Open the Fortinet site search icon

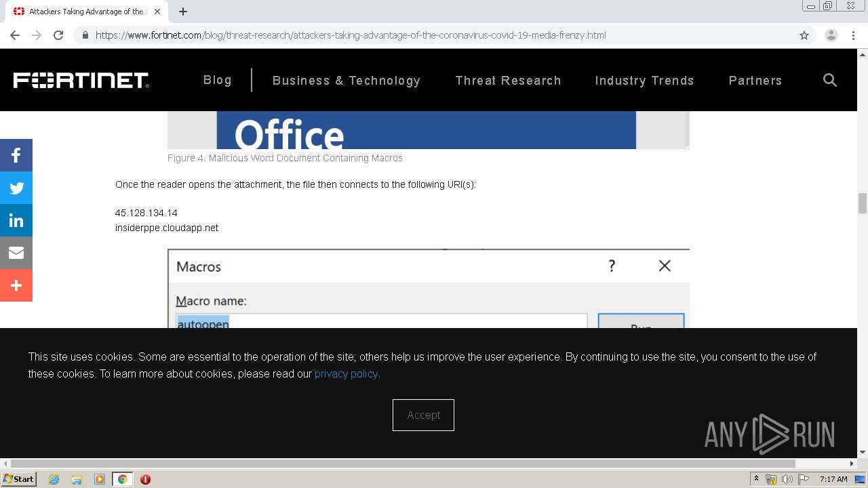coord(830,80)
